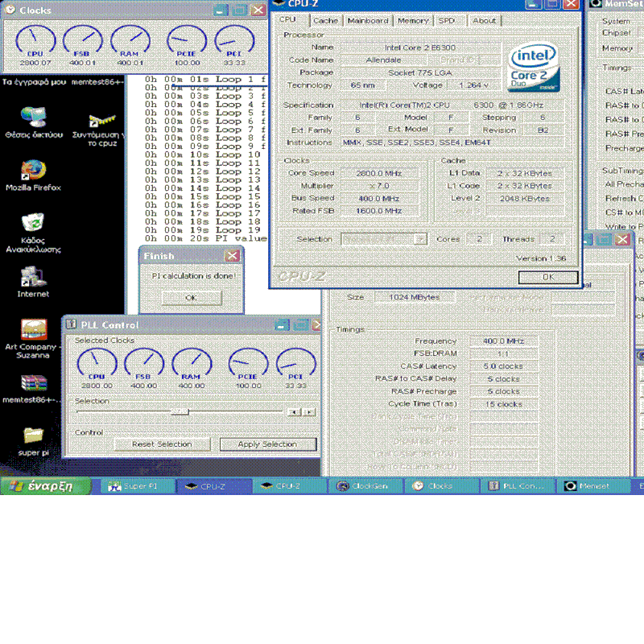Screen dimensions: 644x644
Task: Open the SPD tab in CPU-Z
Action: (x=447, y=21)
